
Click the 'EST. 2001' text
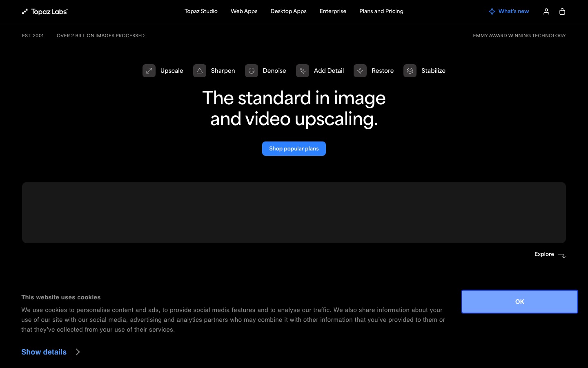coord(33,36)
